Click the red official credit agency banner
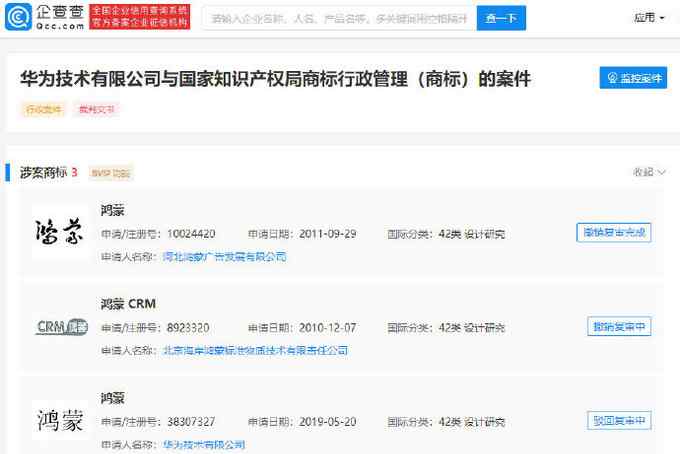This screenshot has height=454, width=680. point(140,17)
